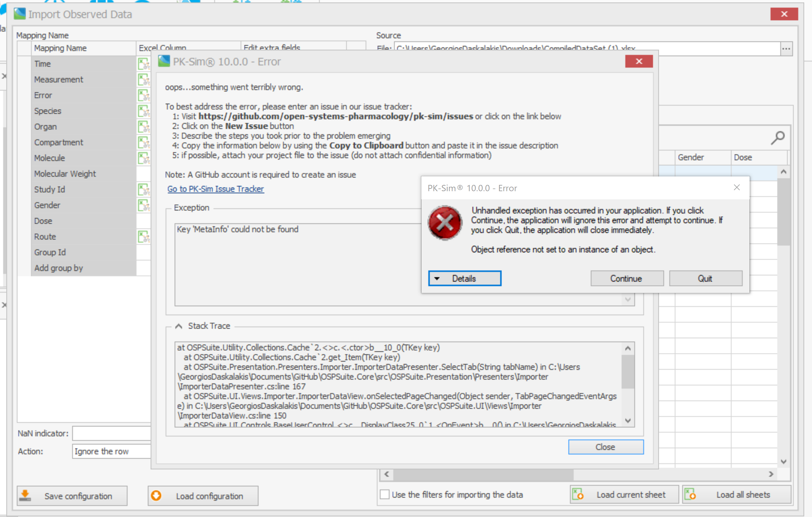Open the Go to PK-Sim Issue Tracker link

(216, 189)
